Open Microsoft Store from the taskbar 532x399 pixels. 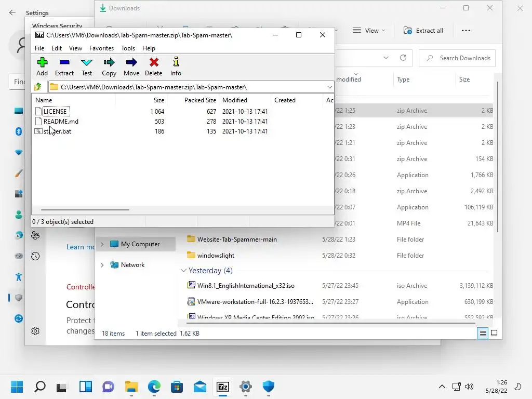pyautogui.click(x=177, y=387)
